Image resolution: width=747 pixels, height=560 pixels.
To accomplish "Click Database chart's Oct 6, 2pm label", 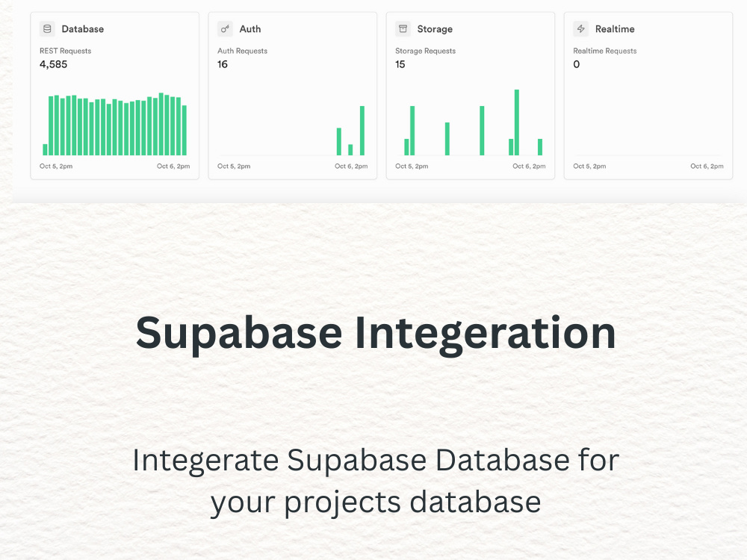I will click(x=173, y=167).
